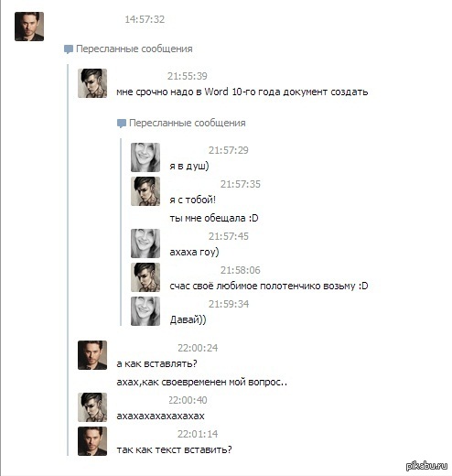
Task: Click the 21:55:39 timestamp
Action: pyautogui.click(x=188, y=76)
